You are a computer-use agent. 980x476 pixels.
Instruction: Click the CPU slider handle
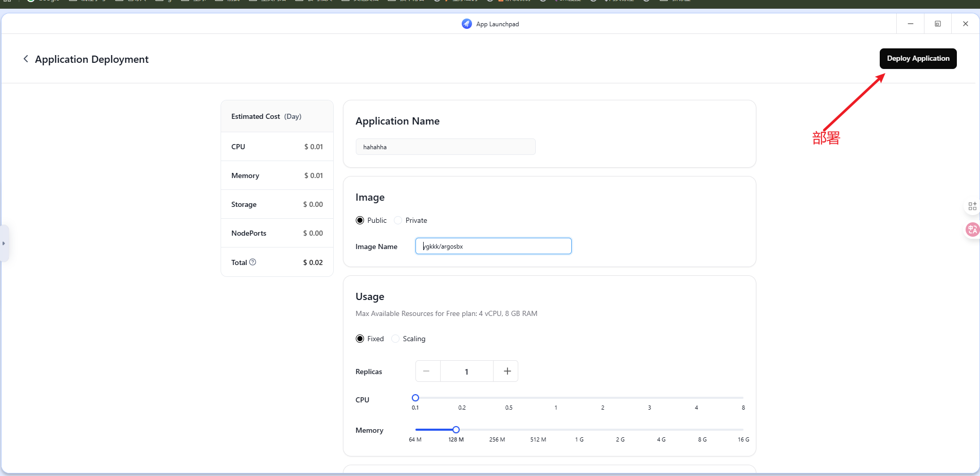pyautogui.click(x=415, y=398)
